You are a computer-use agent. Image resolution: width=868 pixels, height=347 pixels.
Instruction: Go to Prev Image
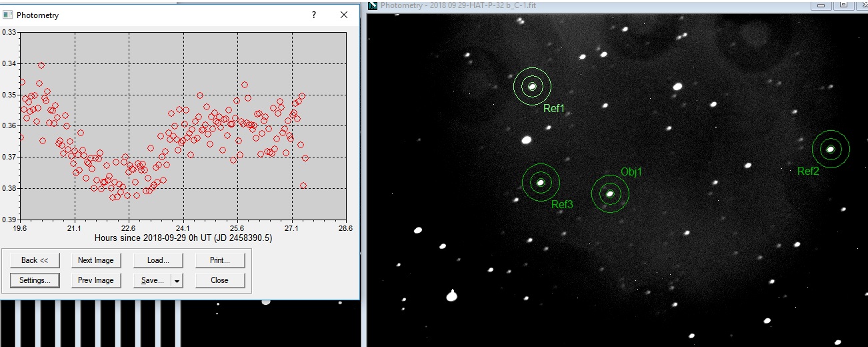point(95,280)
